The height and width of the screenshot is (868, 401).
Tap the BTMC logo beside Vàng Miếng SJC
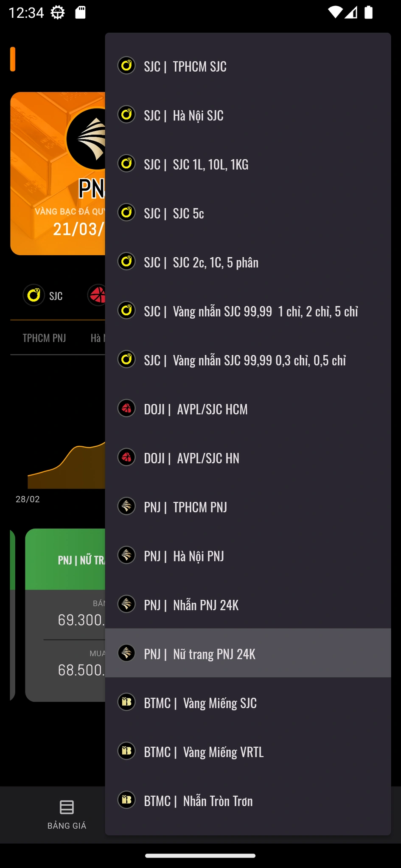tap(126, 702)
